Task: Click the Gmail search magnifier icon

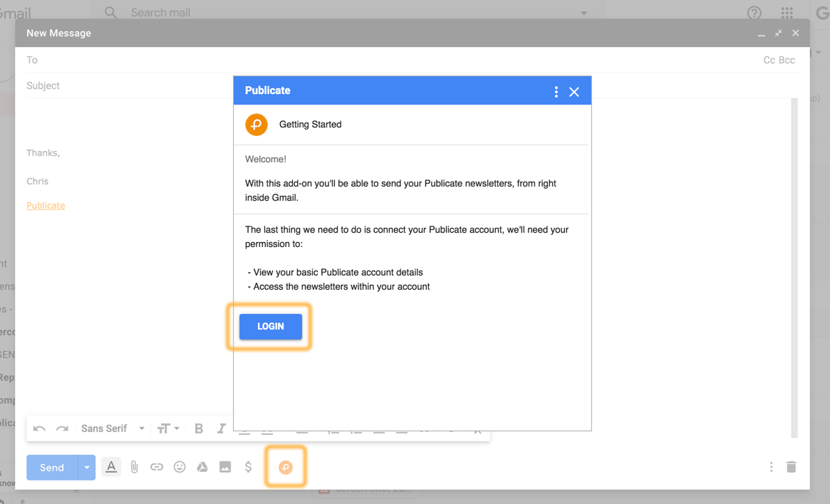Action: (x=110, y=13)
